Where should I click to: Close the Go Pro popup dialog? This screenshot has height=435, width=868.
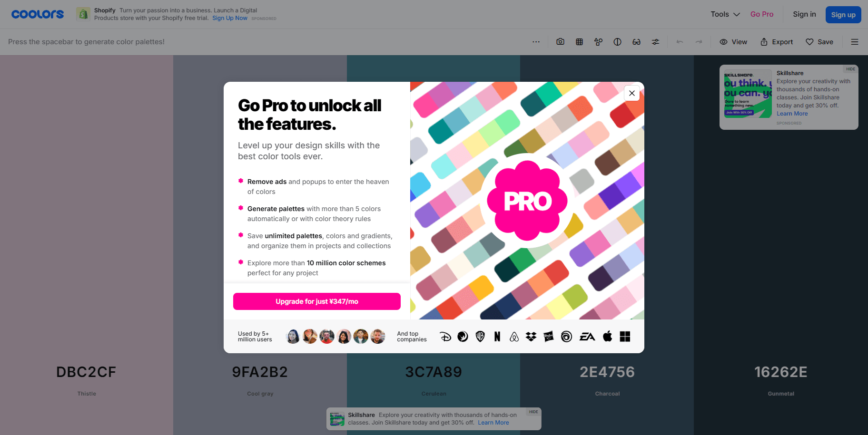pyautogui.click(x=632, y=93)
